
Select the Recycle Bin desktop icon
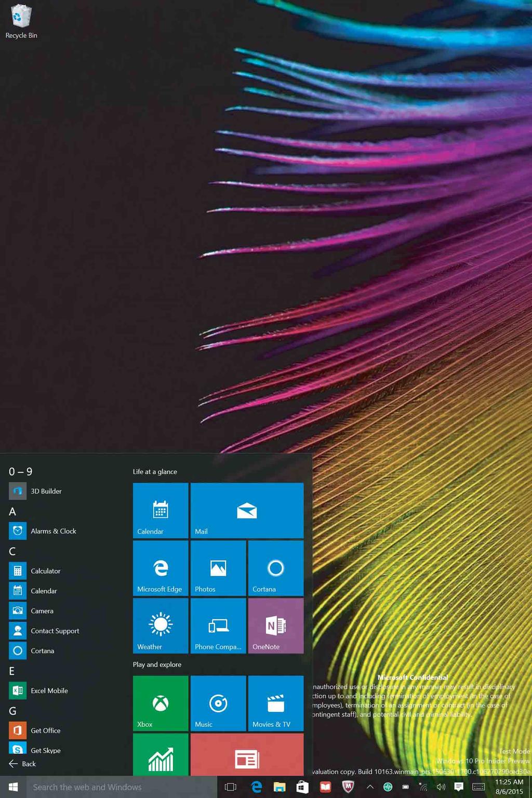(21, 22)
